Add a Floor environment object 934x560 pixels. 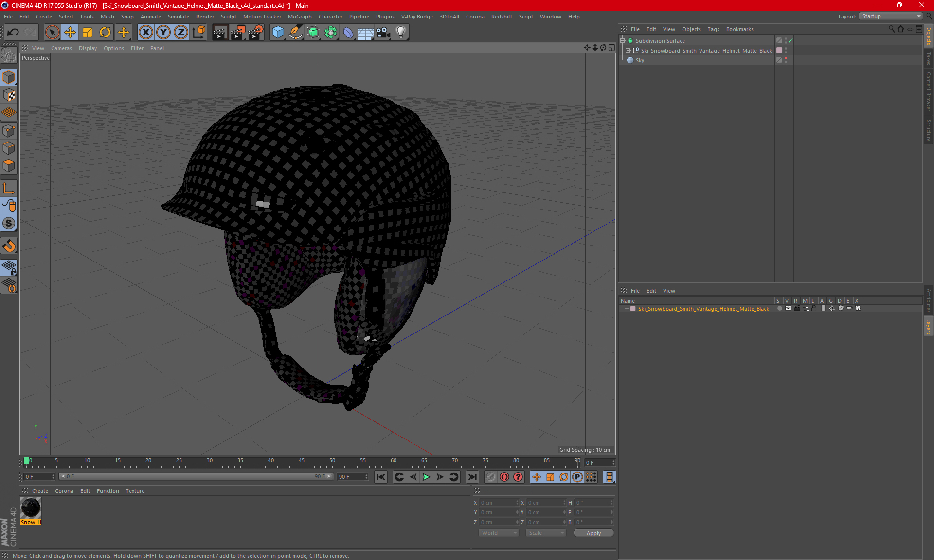[x=365, y=33]
